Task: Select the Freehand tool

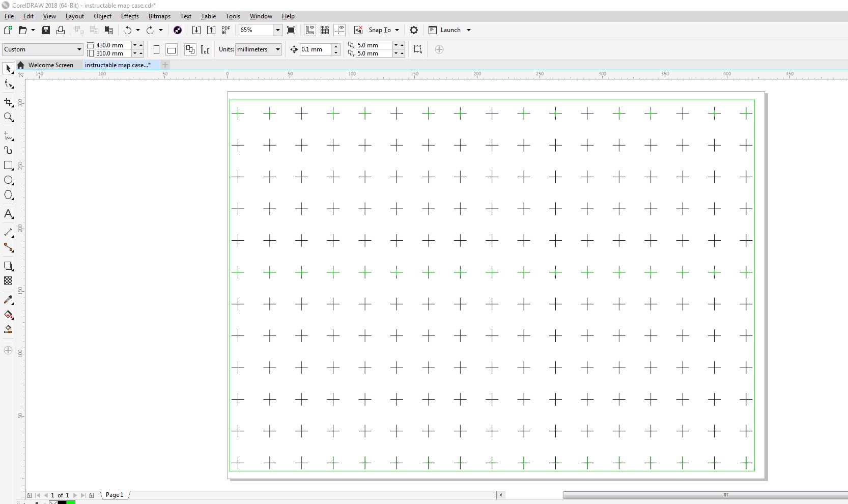Action: (8, 136)
